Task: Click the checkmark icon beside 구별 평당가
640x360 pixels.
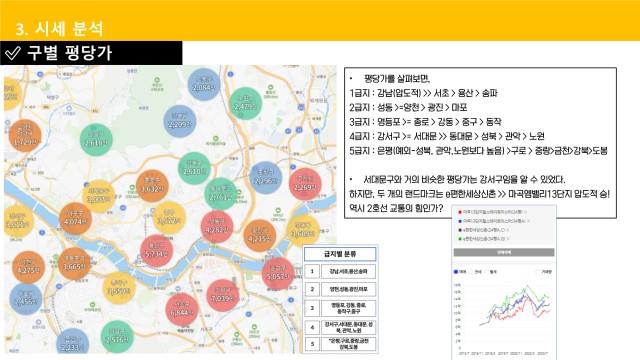Action: [x=13, y=53]
